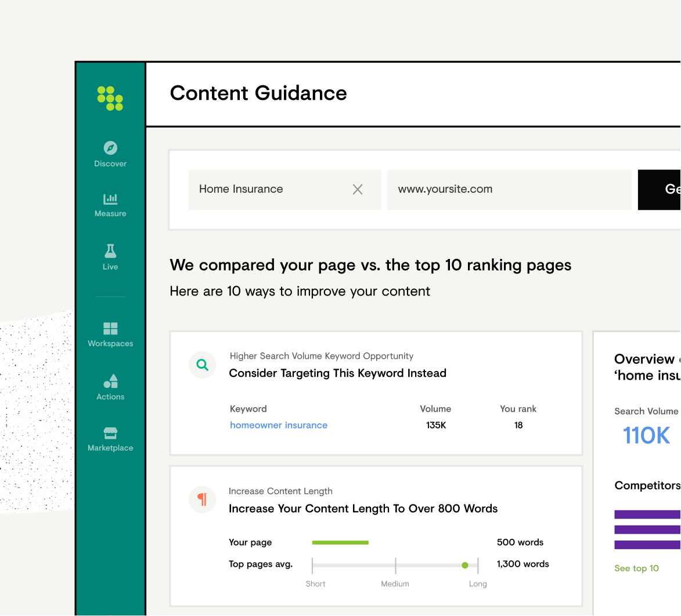681x616 pixels.
Task: Open the Actions shapes icon
Action: click(110, 381)
